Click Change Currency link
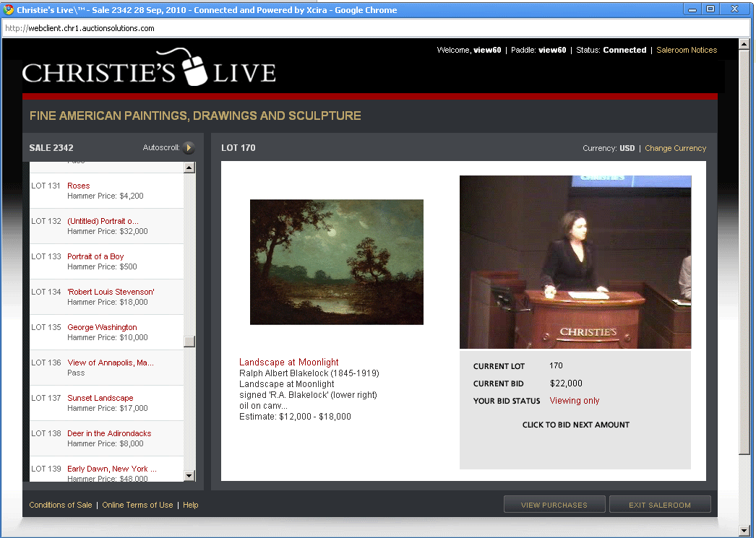 pyautogui.click(x=675, y=148)
